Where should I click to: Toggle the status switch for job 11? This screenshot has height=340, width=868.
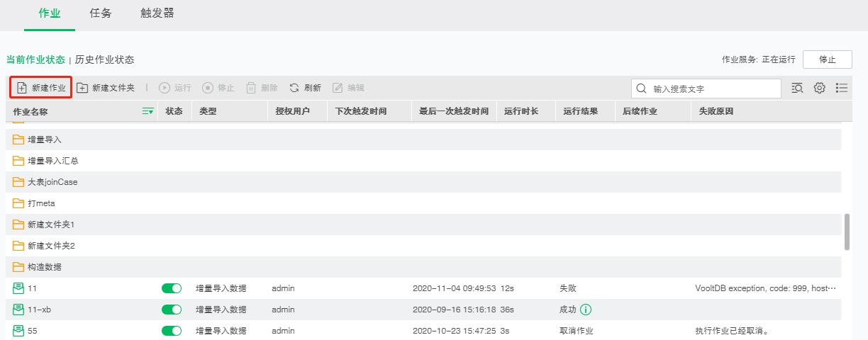(172, 288)
